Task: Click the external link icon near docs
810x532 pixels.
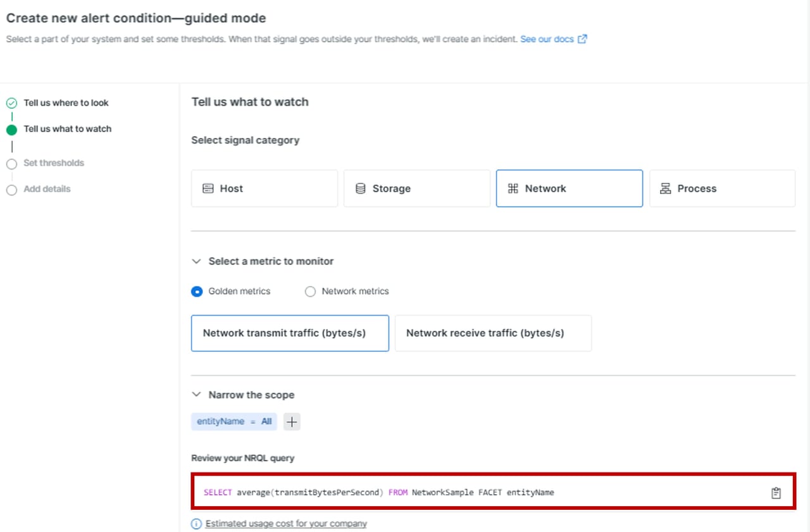Action: [x=582, y=39]
